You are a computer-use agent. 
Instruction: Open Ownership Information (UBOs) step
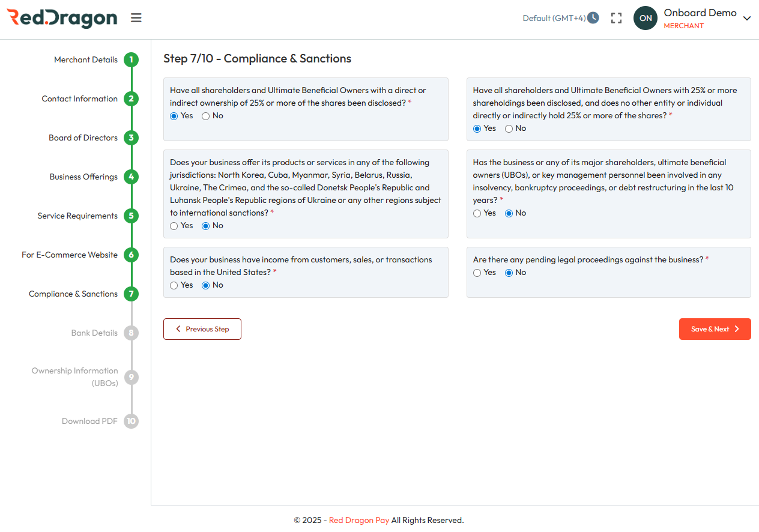[74, 377]
